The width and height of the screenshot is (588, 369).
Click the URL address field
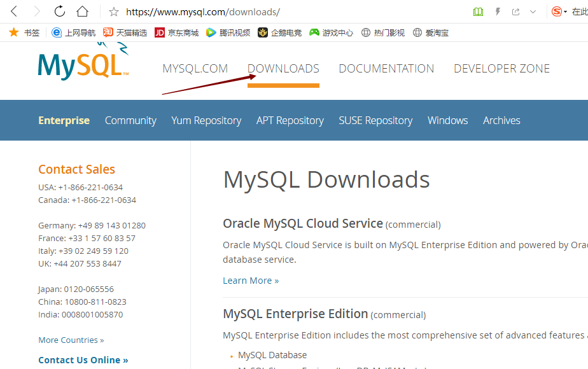[203, 12]
